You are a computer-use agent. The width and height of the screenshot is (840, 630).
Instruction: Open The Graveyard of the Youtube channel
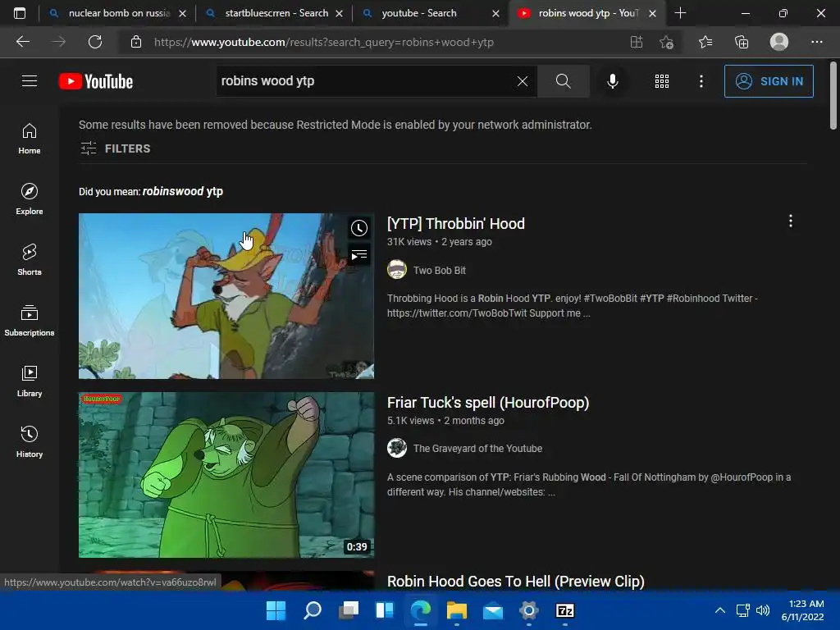click(477, 449)
